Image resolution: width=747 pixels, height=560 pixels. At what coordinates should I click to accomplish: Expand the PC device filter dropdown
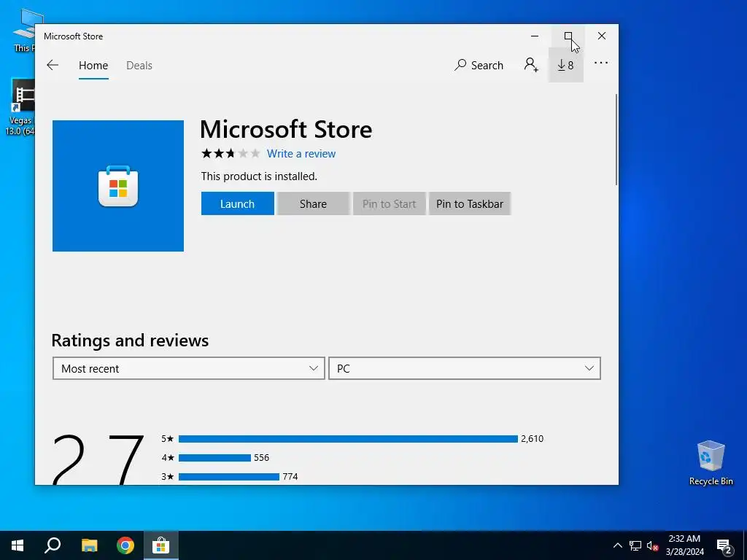point(465,368)
